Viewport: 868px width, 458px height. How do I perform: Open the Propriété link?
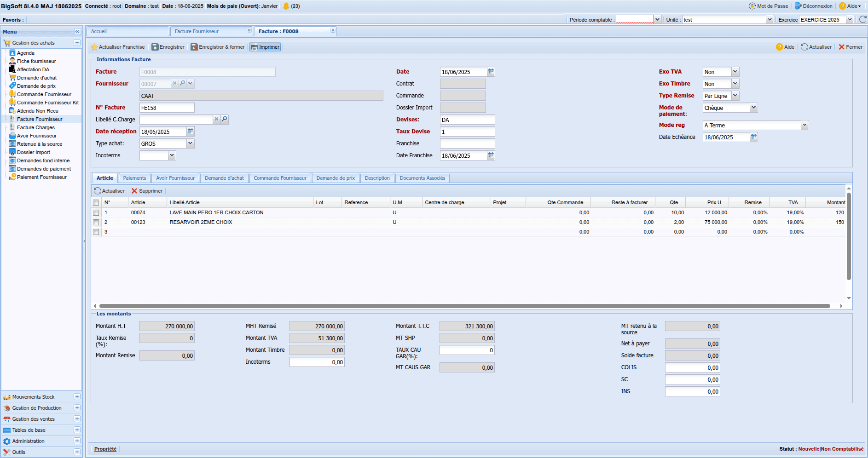click(105, 449)
